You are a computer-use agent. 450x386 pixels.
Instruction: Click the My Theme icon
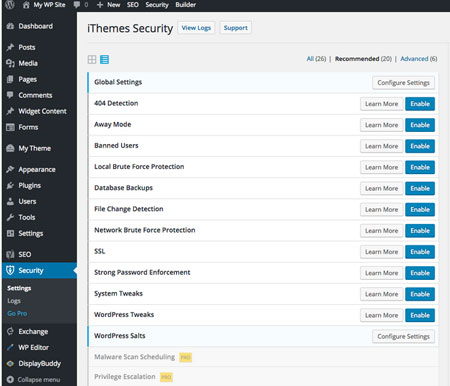[x=10, y=148]
